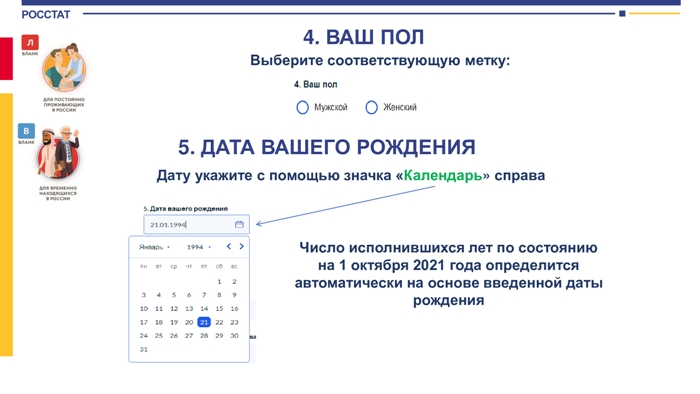Pick day 23 in the calendar
700x394 pixels.
coord(234,322)
